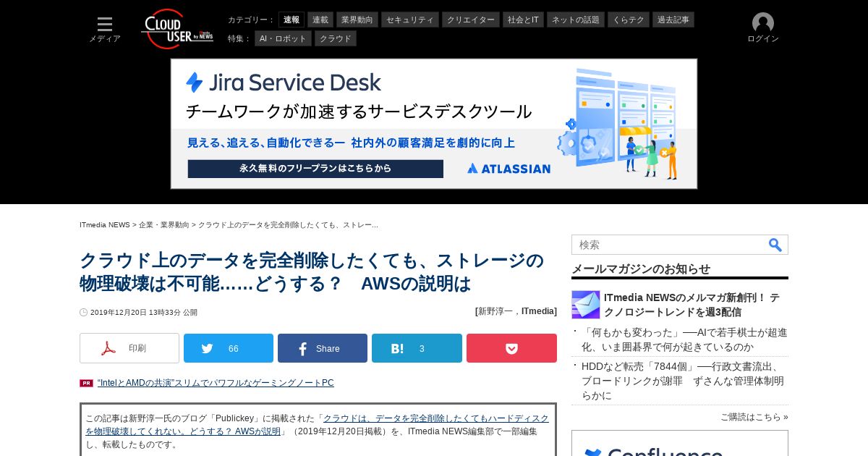
Task: Go to Cloud USER by NEWS logo
Action: [x=177, y=29]
